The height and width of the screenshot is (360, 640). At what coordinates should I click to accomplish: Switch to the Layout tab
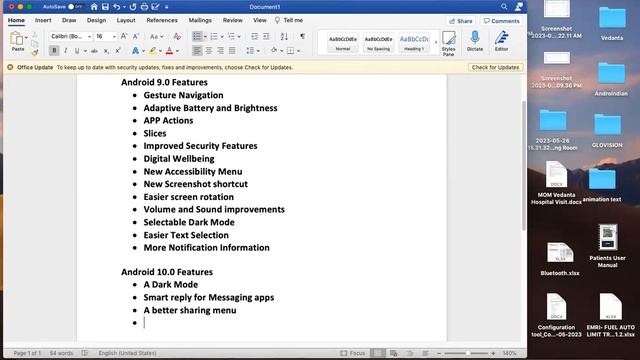click(x=126, y=20)
